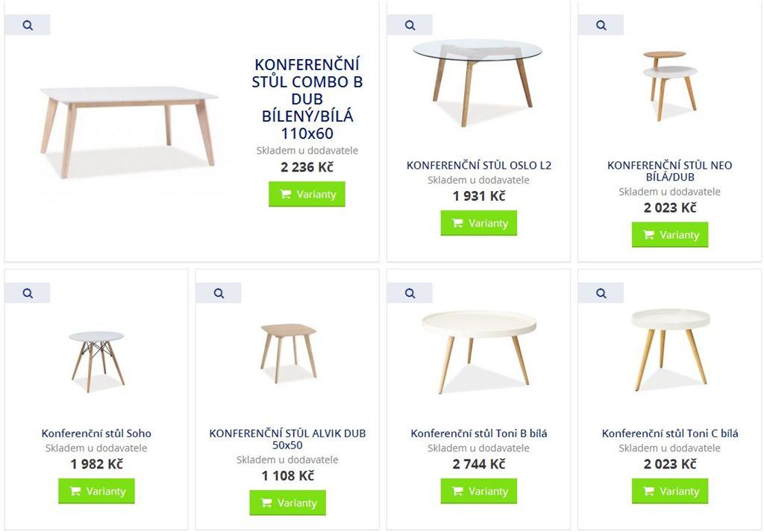Click magnifier icon on Soho table
Viewport: 764px width, 532px height.
[x=28, y=292]
